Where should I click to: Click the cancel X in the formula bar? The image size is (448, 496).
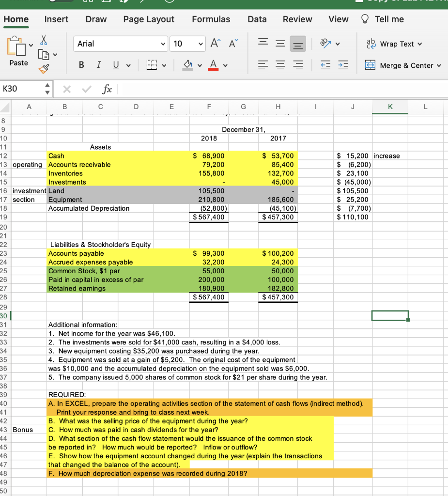tap(66, 89)
